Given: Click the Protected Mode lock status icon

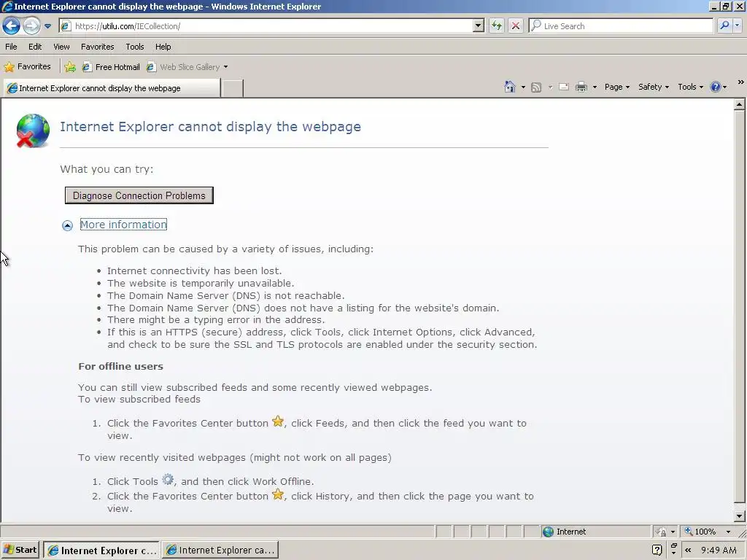Looking at the screenshot, I should click(x=661, y=532).
